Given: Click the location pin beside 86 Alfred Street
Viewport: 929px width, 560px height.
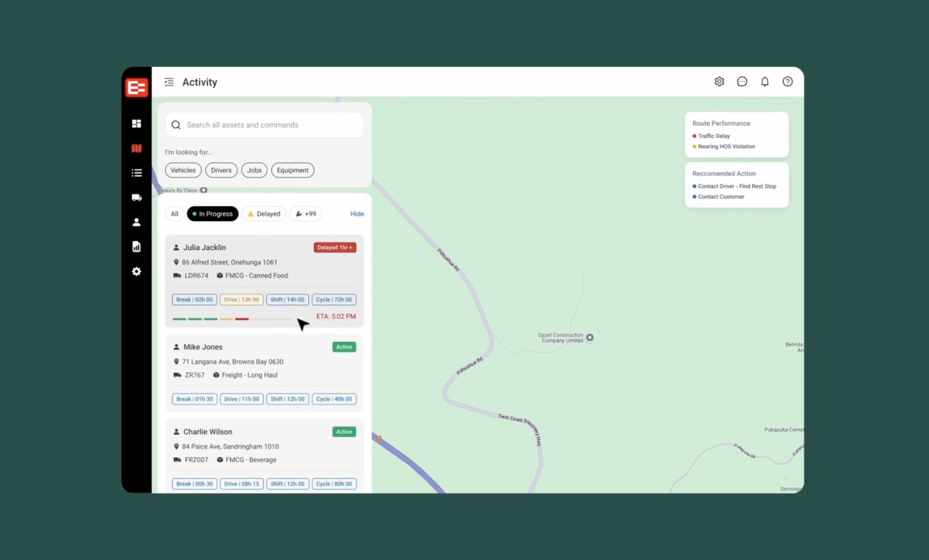Looking at the screenshot, I should pyautogui.click(x=176, y=262).
